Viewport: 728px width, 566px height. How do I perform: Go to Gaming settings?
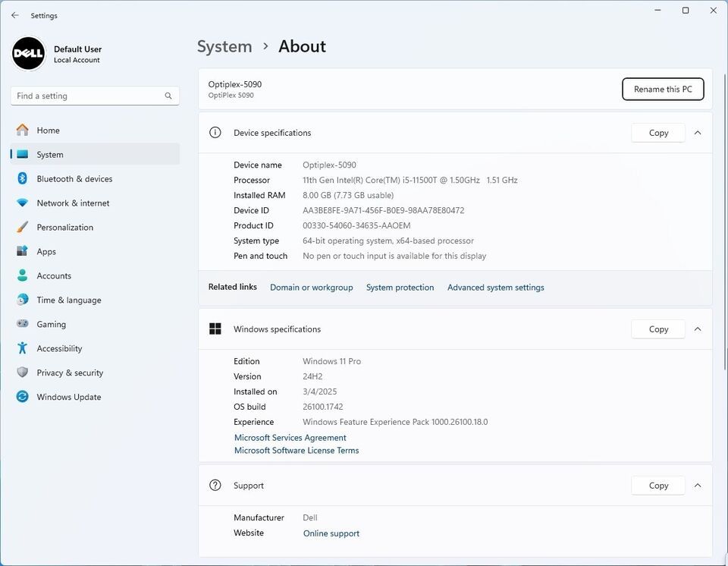pos(95,324)
